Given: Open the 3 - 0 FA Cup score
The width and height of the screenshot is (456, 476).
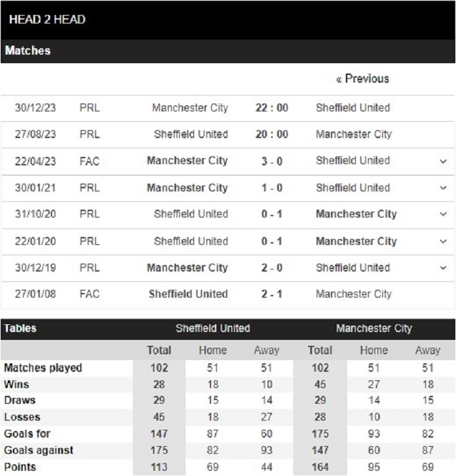Looking at the screenshot, I should (272, 161).
